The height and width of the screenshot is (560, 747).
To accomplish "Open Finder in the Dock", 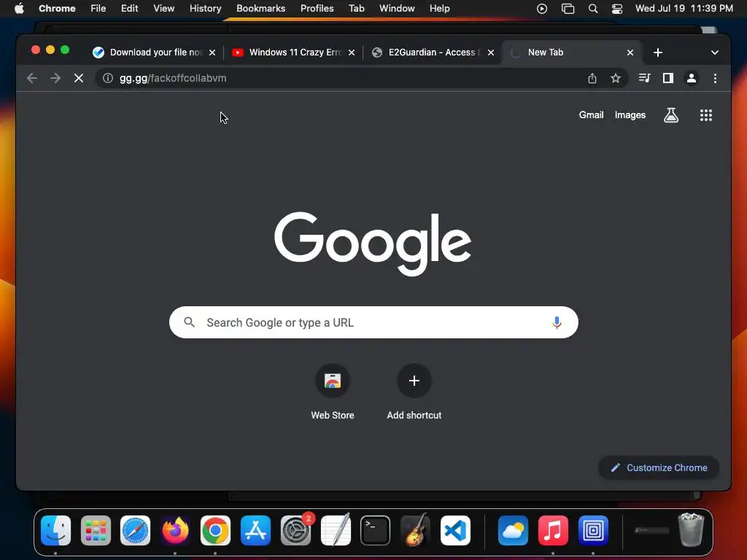I will [55, 531].
